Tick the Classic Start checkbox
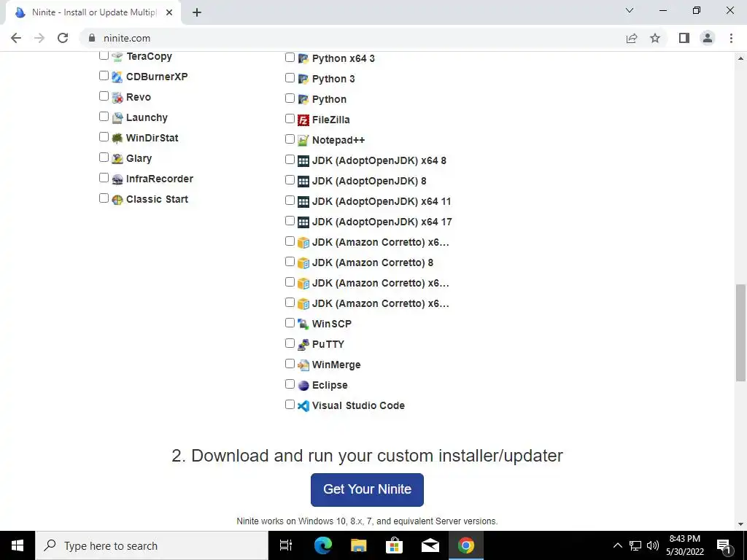This screenshot has height=560, width=747. tap(104, 198)
